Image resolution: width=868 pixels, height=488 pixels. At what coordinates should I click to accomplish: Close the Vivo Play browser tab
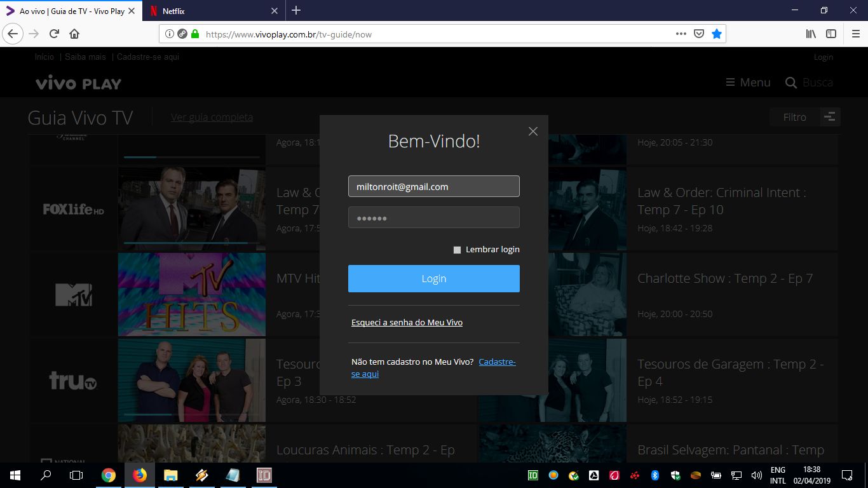[x=132, y=11]
